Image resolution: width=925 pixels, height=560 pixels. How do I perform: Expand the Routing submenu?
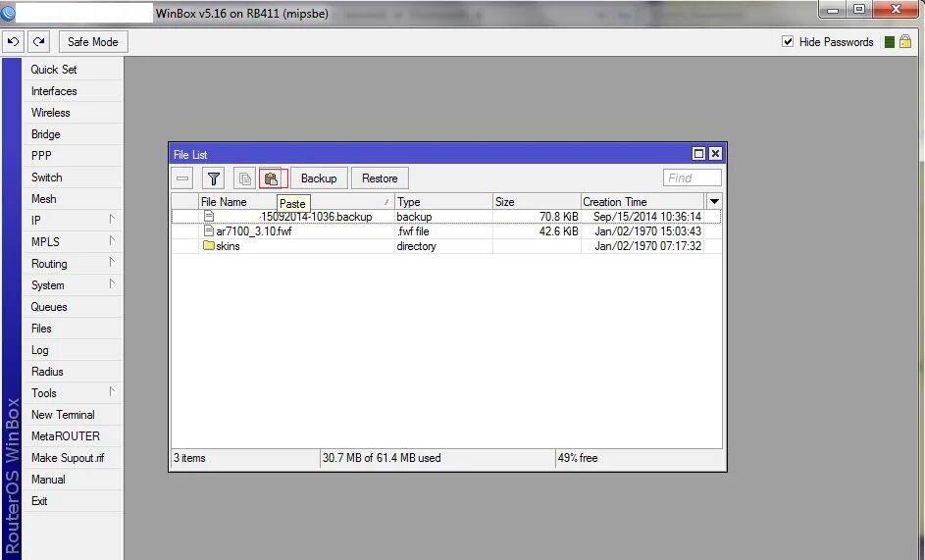point(72,264)
